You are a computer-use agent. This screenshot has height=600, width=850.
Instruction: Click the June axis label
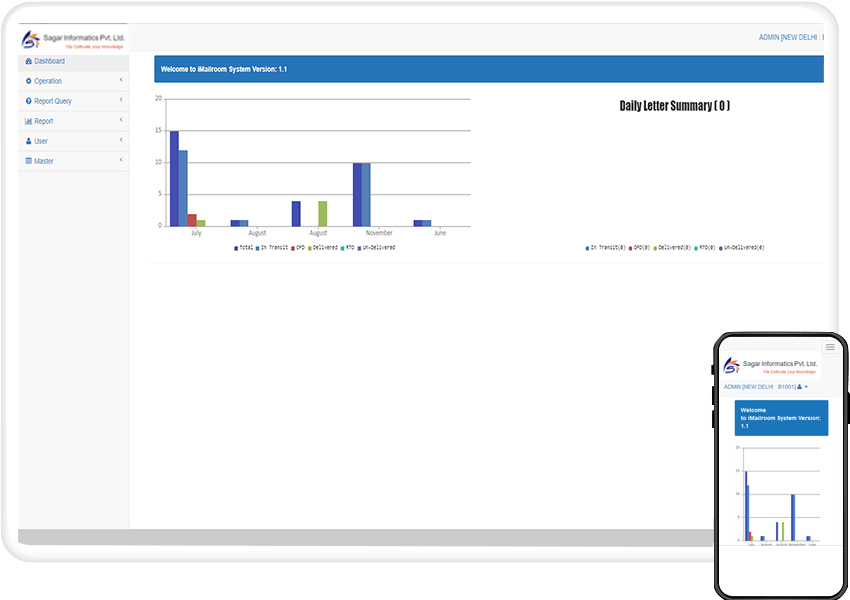(440, 233)
